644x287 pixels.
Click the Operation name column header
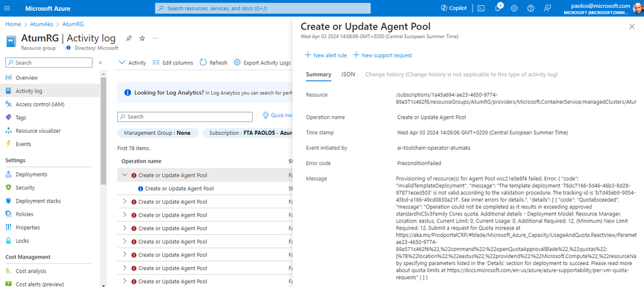141,161
